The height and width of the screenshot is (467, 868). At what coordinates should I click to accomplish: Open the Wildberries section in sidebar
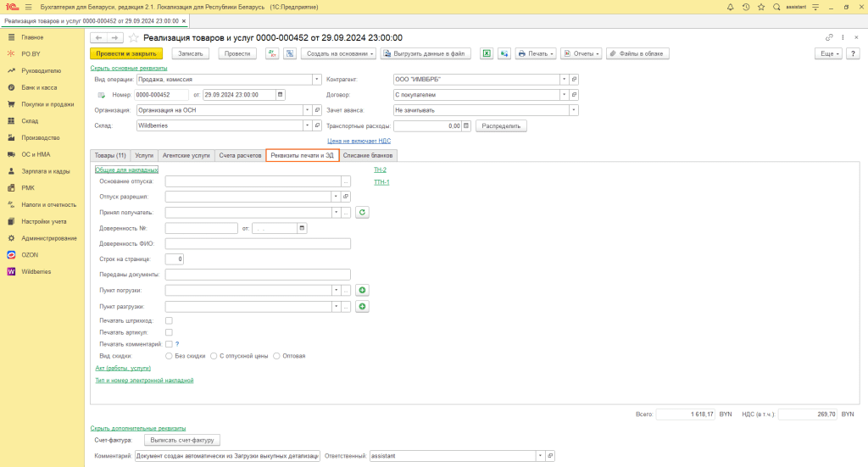(x=36, y=272)
